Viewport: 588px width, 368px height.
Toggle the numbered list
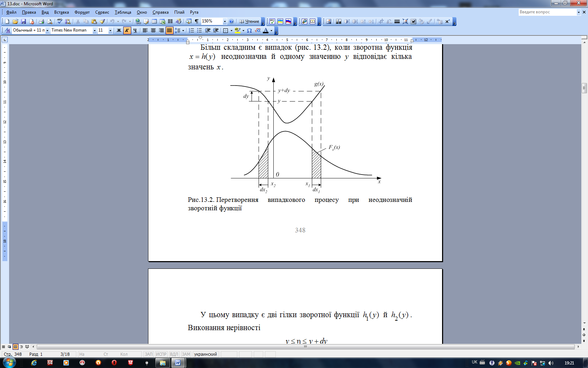pos(191,30)
